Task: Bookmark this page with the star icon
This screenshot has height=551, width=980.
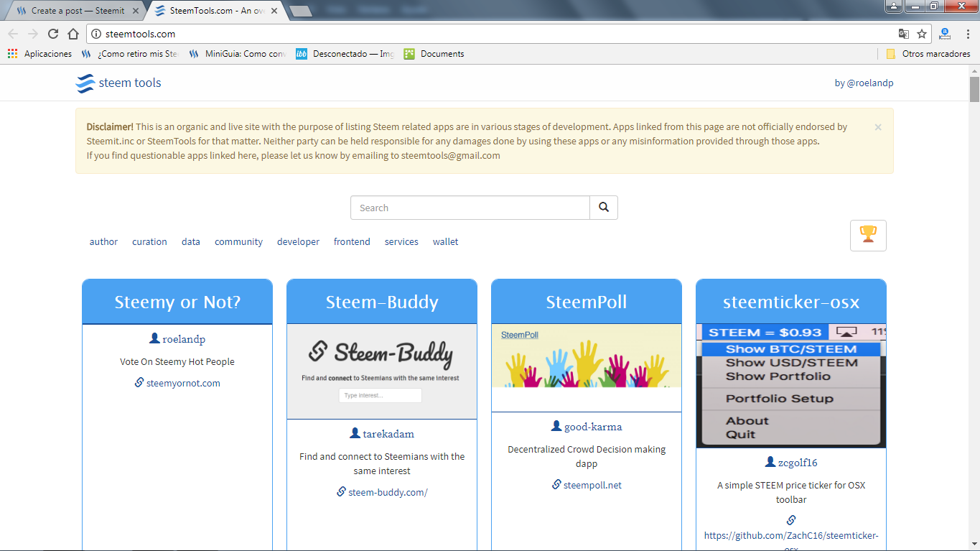Action: point(922,34)
